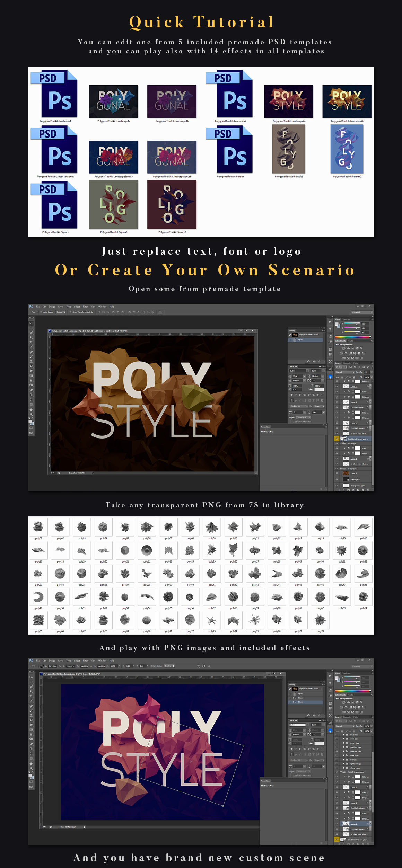Hide the Rectangle 2 layer

337,479
